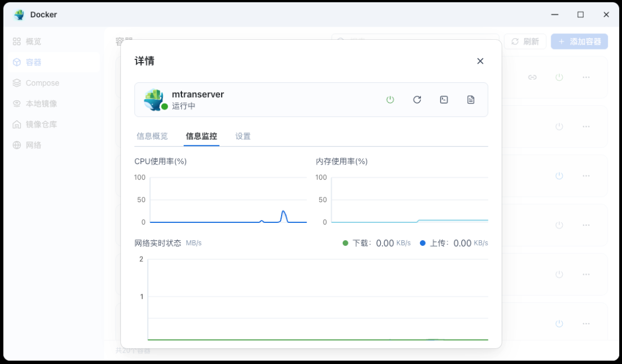Open the 设置 tab

(243, 136)
